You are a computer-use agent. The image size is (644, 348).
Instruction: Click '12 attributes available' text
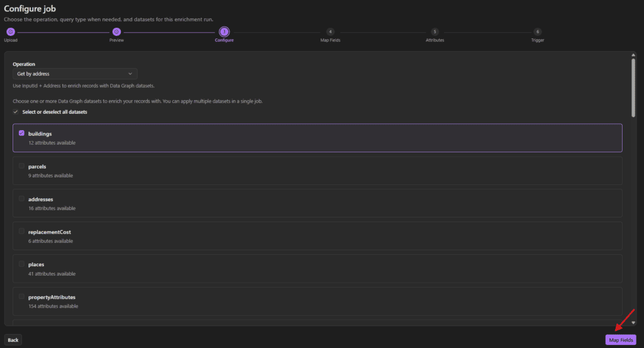[x=52, y=143]
